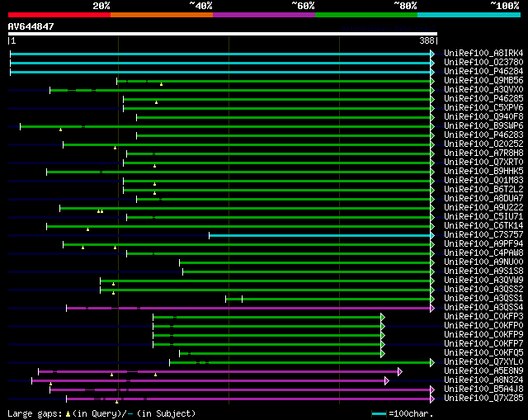Click the label UniRef100_C0KFP0
This screenshot has width=528, height=420.
(x=483, y=326)
